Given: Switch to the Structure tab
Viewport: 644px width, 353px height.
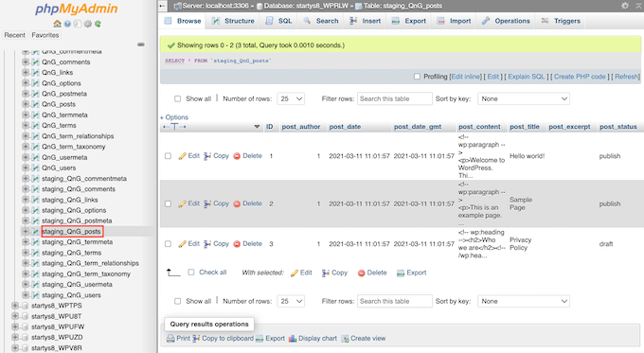Looking at the screenshot, I should pyautogui.click(x=233, y=21).
